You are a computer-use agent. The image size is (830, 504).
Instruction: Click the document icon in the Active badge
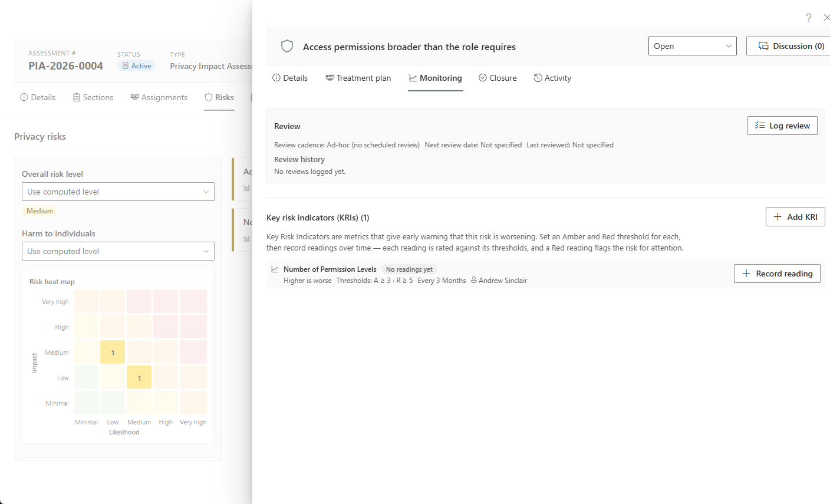pos(126,66)
